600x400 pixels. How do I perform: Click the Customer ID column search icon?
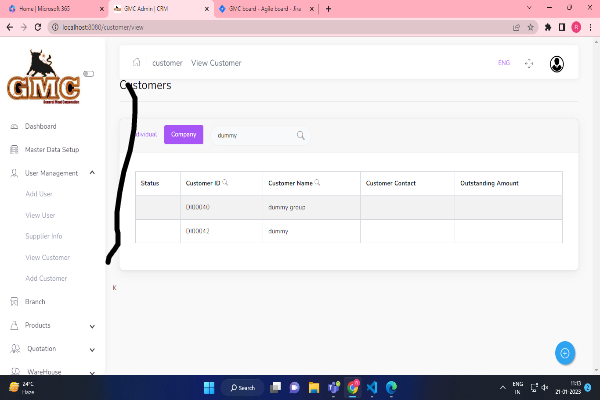tap(225, 183)
